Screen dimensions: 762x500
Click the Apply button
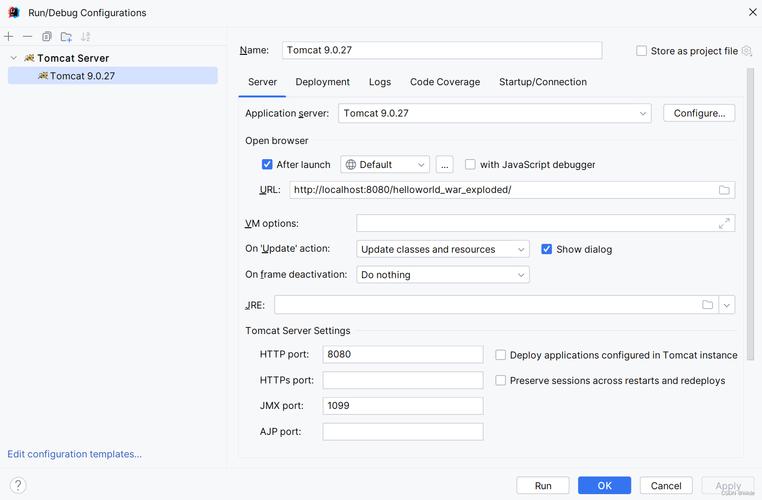click(x=727, y=485)
